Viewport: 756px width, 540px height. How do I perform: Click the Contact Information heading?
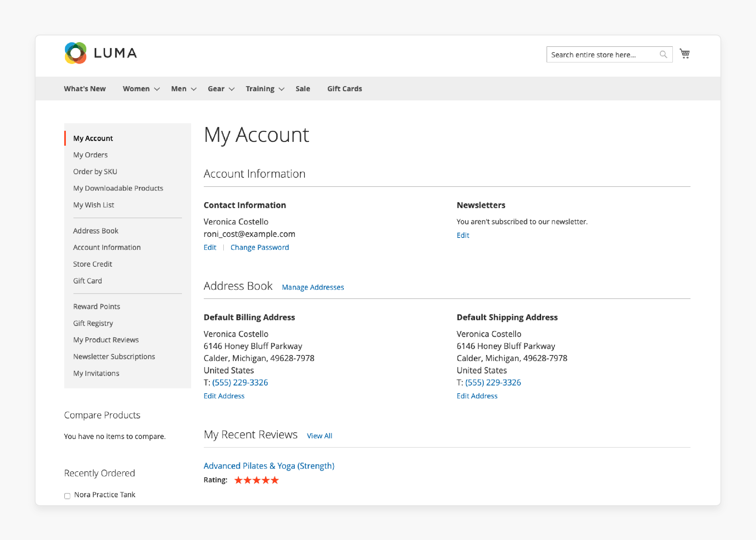(245, 205)
